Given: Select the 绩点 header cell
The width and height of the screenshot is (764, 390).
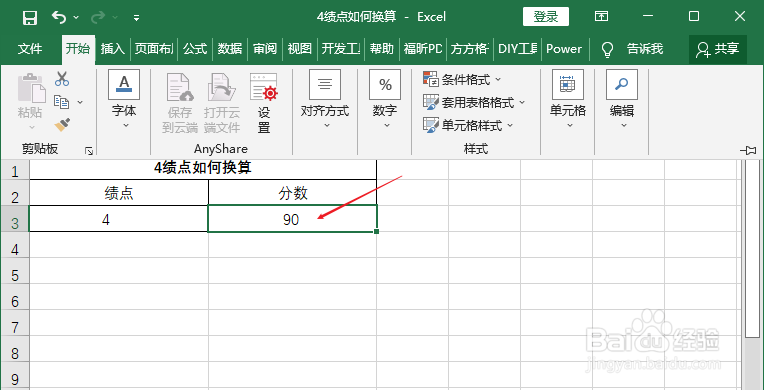Looking at the screenshot, I should pos(119,193).
